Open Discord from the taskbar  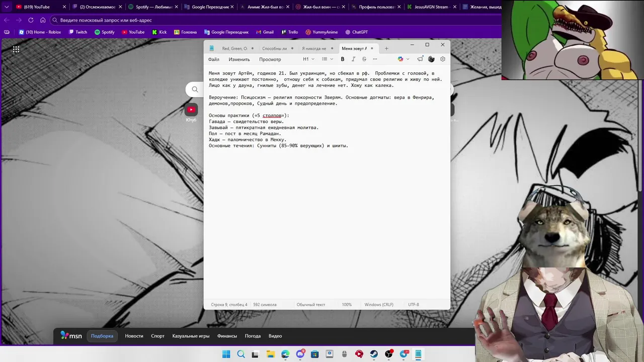pos(300,354)
